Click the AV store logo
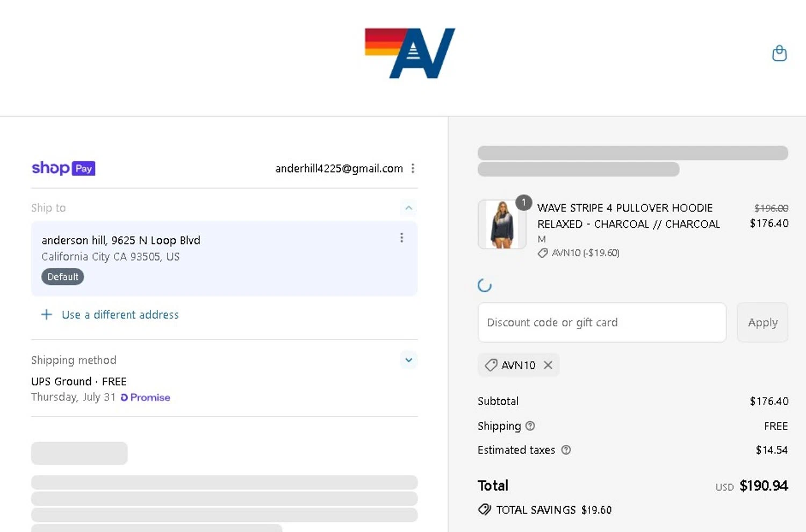 [x=410, y=53]
